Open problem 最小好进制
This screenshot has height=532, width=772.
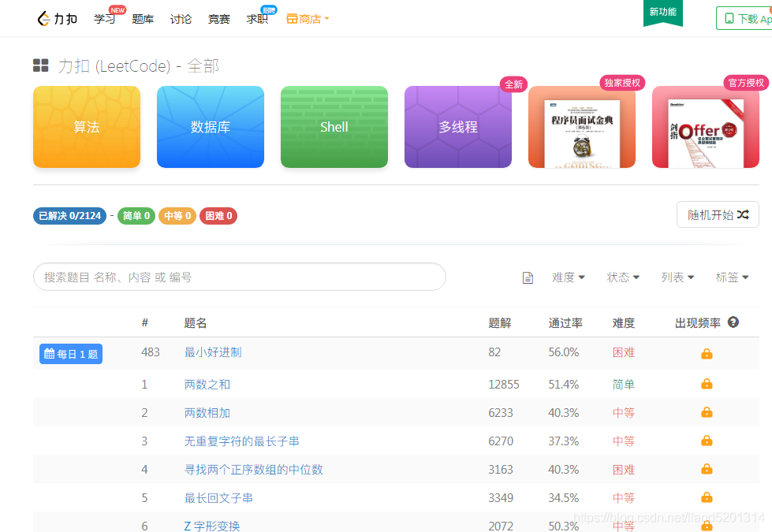coord(213,352)
